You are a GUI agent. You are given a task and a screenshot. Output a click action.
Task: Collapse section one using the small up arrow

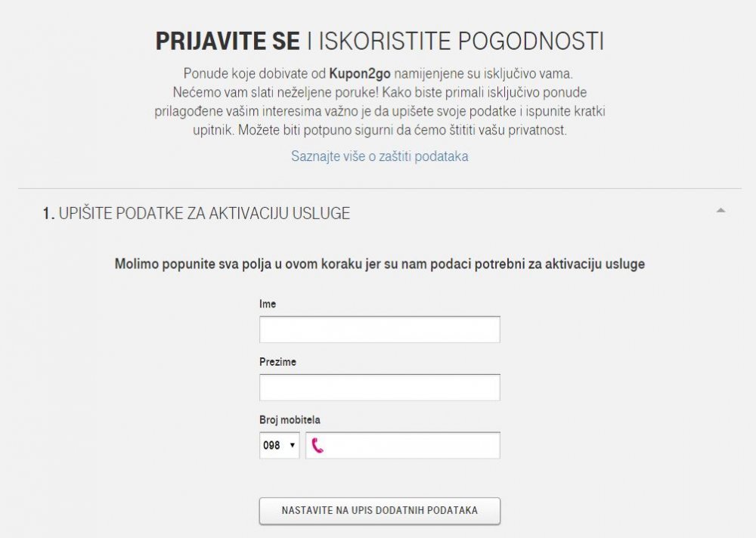tap(720, 210)
